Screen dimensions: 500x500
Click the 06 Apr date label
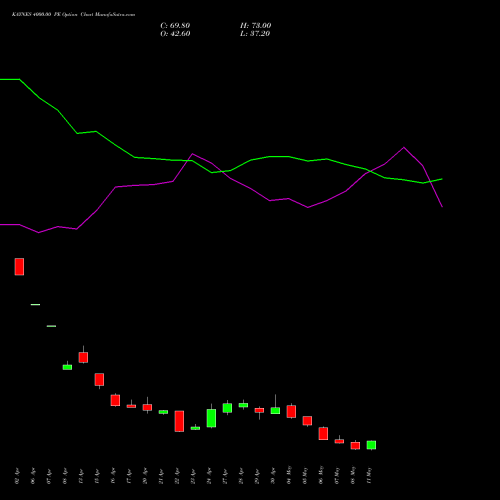[x=33, y=476]
